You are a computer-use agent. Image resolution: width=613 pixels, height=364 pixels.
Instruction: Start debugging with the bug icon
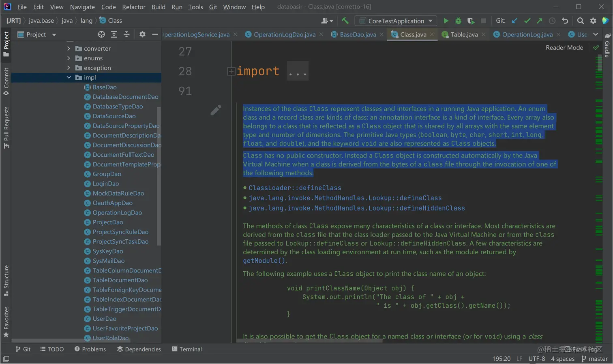pos(458,21)
